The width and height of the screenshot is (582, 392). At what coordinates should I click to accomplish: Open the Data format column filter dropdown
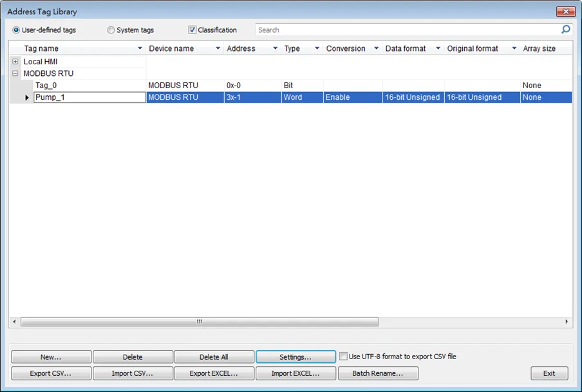(438, 48)
